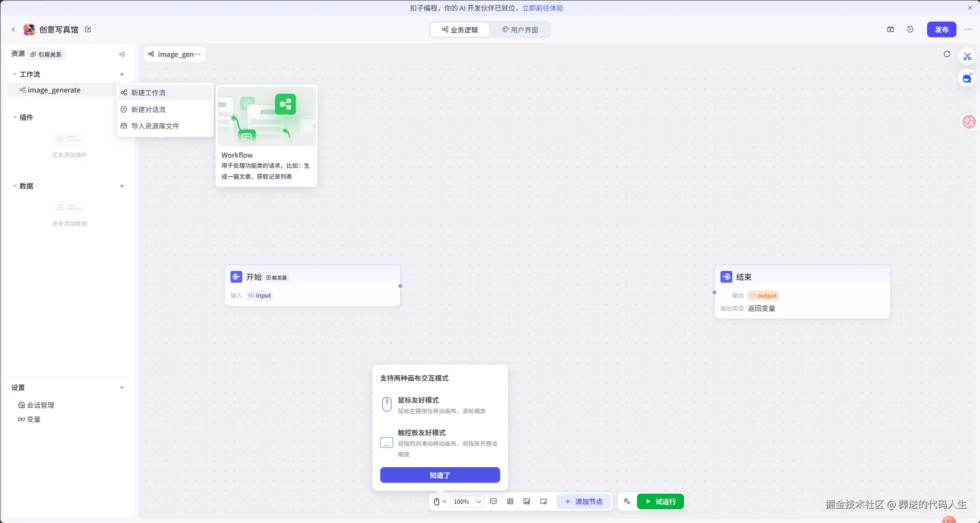The width and height of the screenshot is (980, 523).
Task: Open the image_gen… workflow tab
Action: pyautogui.click(x=175, y=54)
